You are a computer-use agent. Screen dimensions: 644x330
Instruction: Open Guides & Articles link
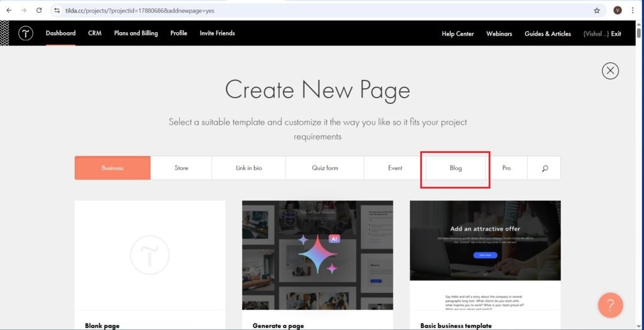pos(548,34)
